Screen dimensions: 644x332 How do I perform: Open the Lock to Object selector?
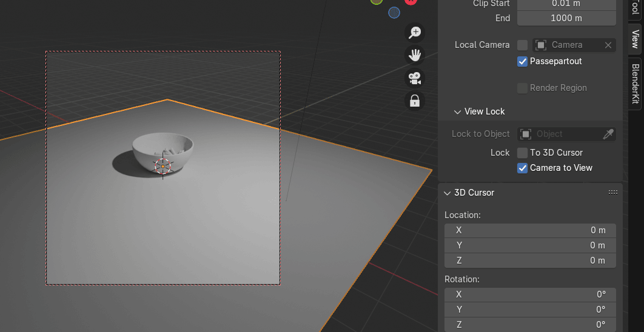(x=559, y=134)
